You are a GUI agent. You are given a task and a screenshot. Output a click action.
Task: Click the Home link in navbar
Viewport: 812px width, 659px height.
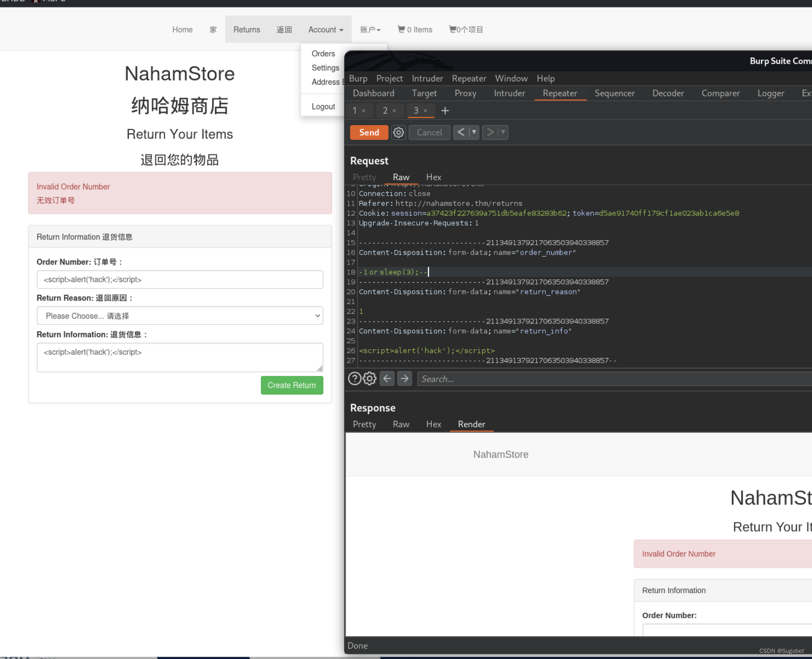[x=182, y=29]
